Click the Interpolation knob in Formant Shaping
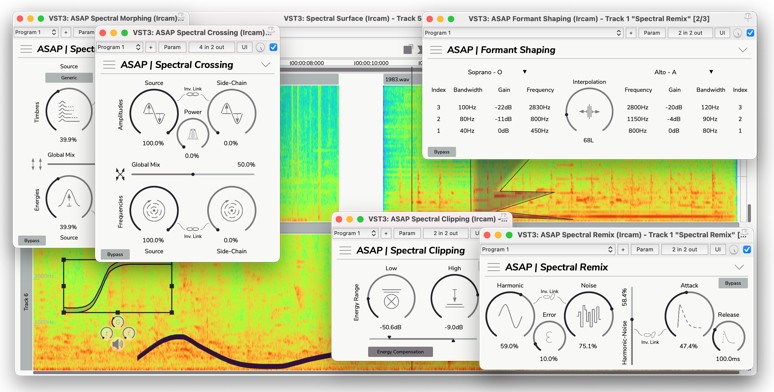774x392 pixels. tap(589, 111)
